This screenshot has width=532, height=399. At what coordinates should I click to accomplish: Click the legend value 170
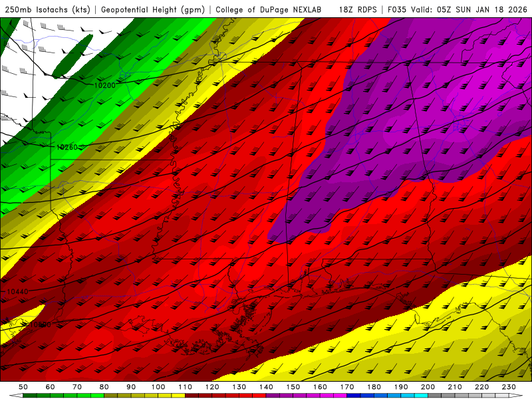point(347,387)
